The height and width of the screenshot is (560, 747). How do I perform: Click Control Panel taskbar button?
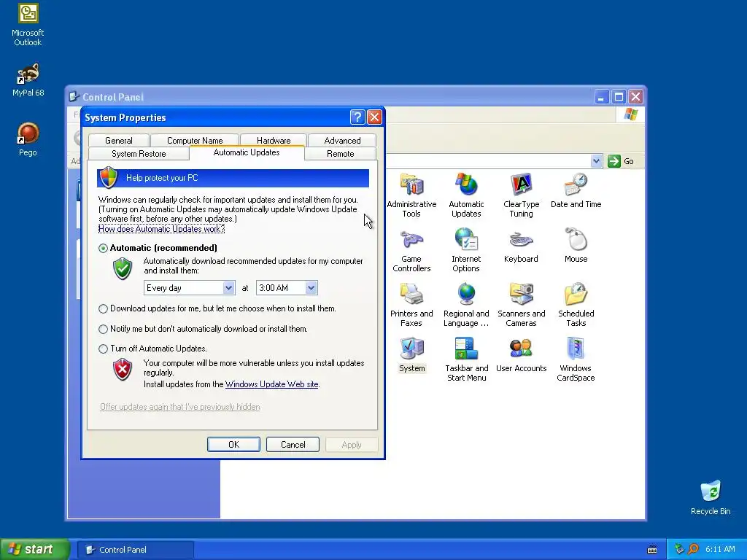click(x=136, y=550)
